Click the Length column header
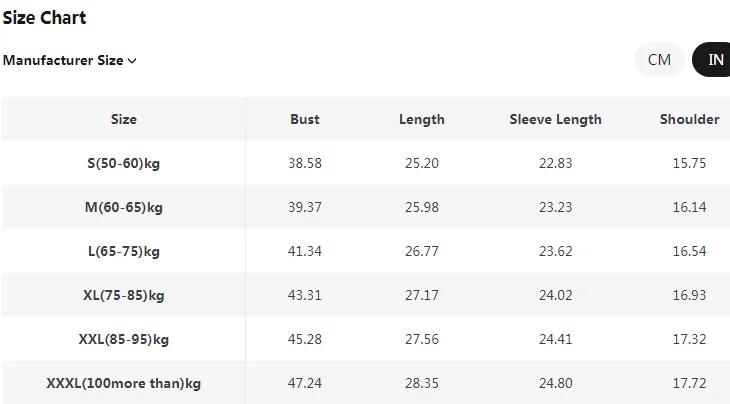The width and height of the screenshot is (730, 404). [x=422, y=120]
